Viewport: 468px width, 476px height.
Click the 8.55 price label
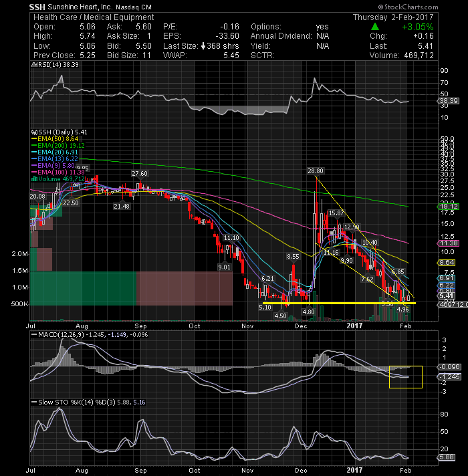(293, 257)
